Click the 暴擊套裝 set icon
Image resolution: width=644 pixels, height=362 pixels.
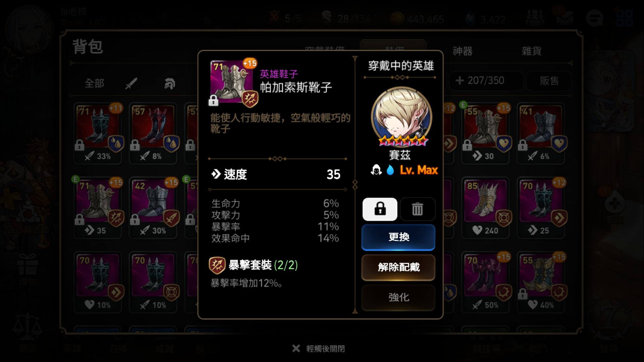coord(217,265)
